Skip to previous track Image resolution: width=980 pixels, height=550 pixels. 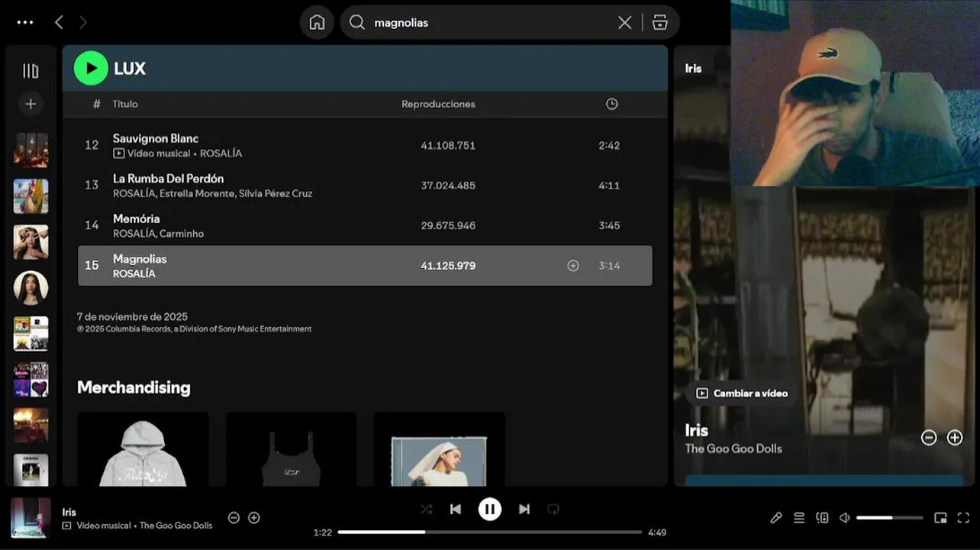pyautogui.click(x=456, y=509)
